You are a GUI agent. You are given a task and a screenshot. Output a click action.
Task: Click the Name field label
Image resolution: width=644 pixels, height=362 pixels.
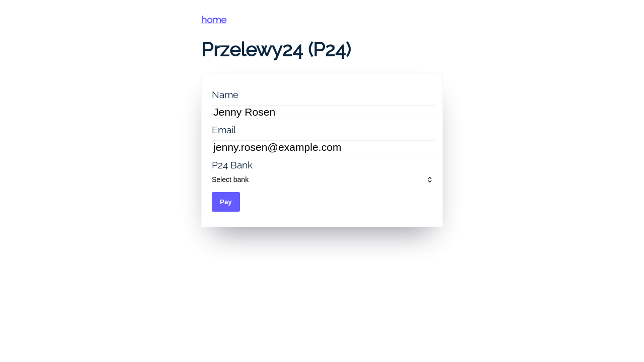click(x=225, y=95)
